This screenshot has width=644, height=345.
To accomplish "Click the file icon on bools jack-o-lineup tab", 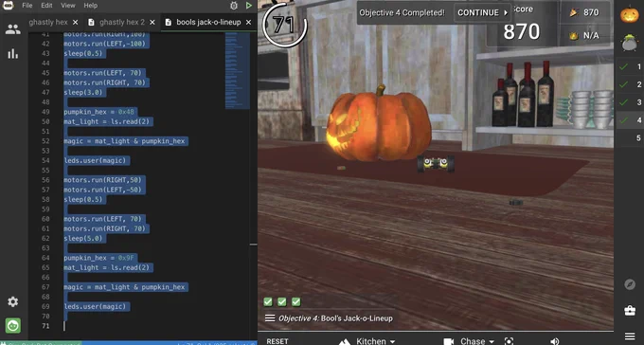I will point(168,22).
